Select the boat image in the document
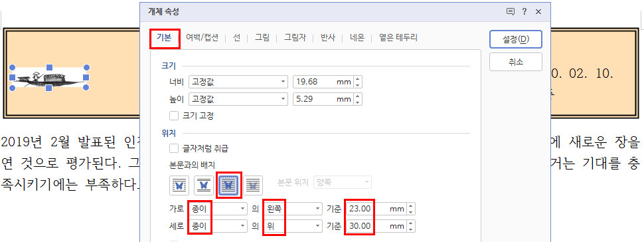 click(x=49, y=77)
